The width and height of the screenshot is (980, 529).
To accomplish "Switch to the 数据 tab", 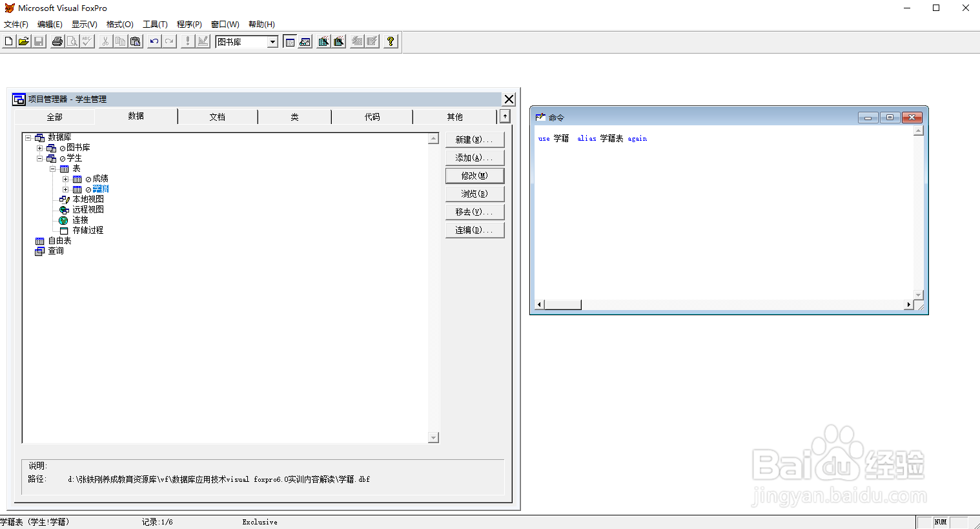I will 136,116.
